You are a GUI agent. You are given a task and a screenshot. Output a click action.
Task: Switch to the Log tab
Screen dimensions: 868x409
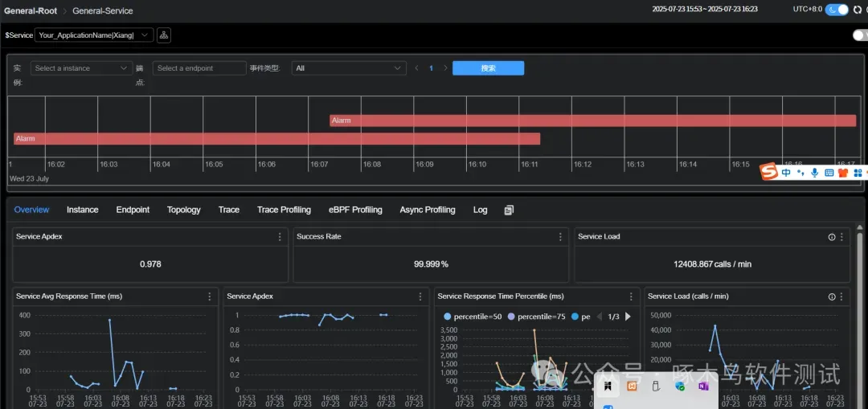click(x=480, y=210)
